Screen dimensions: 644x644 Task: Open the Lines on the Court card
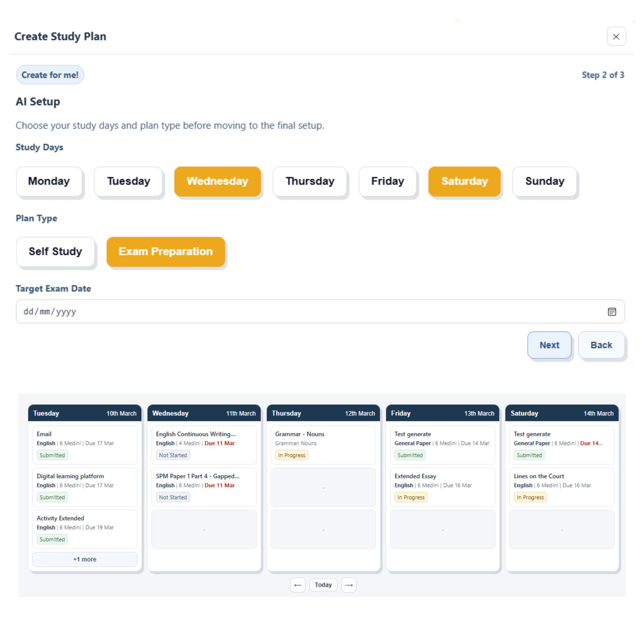[562, 487]
